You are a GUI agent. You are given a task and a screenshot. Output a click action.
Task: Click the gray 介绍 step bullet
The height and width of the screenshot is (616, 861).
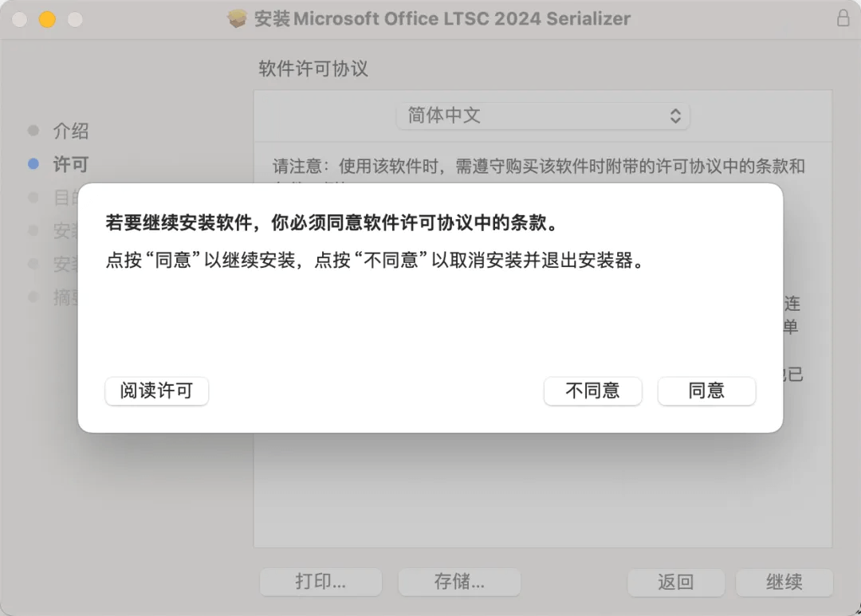(x=33, y=130)
